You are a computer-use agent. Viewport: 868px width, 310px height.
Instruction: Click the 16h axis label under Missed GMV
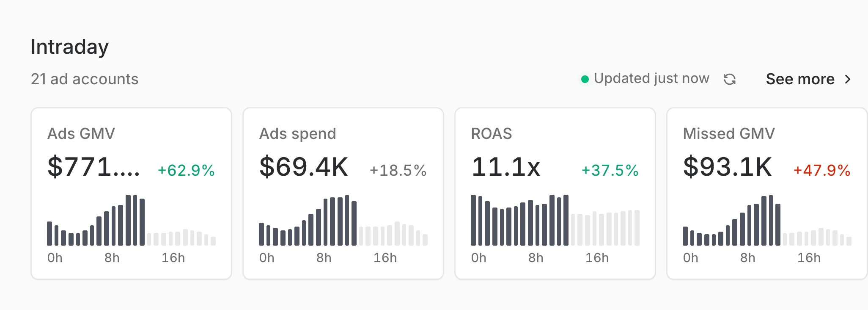click(809, 258)
